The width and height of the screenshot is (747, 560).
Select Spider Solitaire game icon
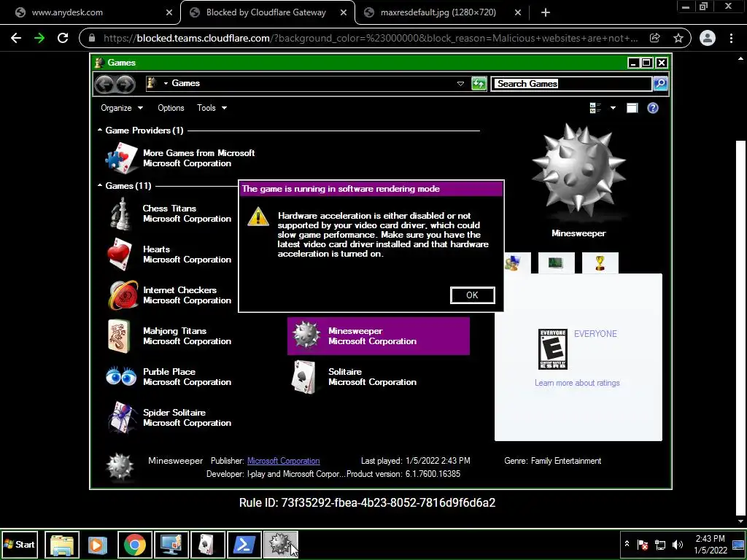click(x=122, y=418)
